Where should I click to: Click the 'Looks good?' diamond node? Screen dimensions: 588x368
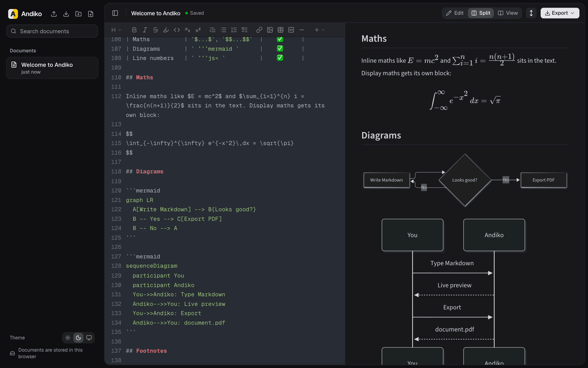465,180
